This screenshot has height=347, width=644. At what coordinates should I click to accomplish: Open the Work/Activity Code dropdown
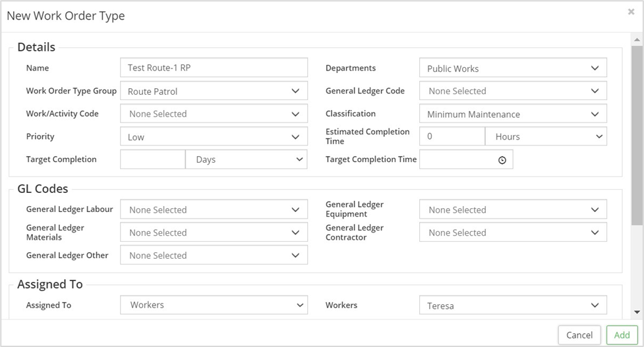214,114
